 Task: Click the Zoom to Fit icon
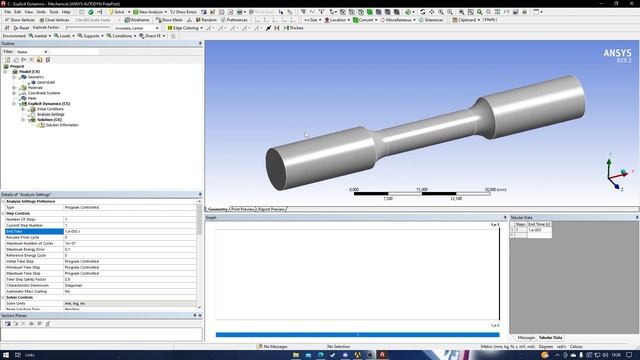(461, 12)
